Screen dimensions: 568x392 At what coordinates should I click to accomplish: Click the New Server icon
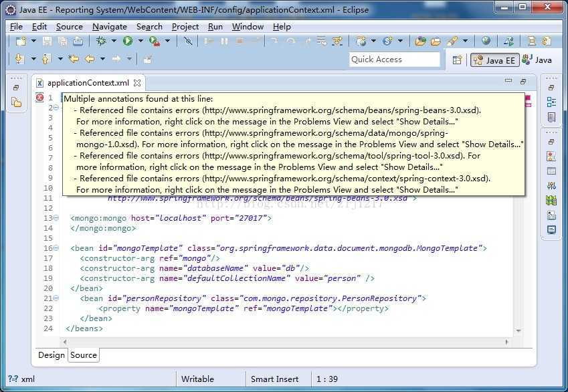click(361, 41)
